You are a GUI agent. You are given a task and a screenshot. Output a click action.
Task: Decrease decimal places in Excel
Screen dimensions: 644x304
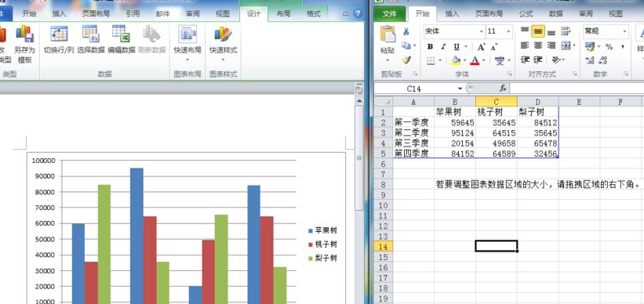pos(603,60)
